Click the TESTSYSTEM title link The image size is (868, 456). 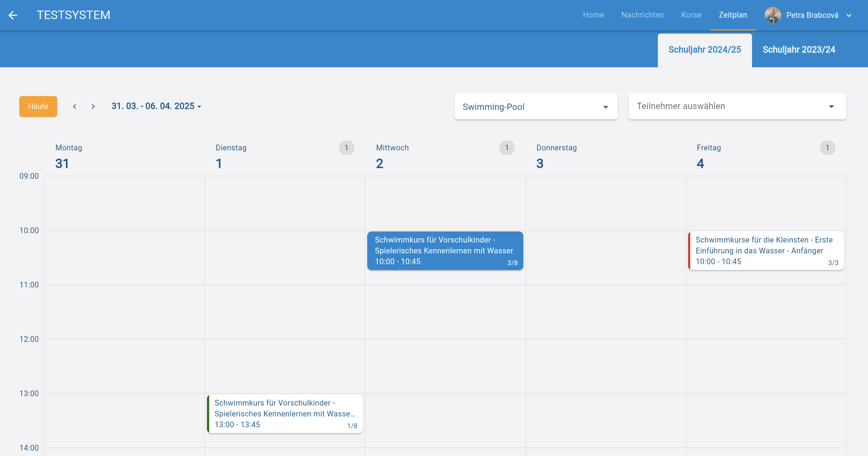tap(73, 15)
